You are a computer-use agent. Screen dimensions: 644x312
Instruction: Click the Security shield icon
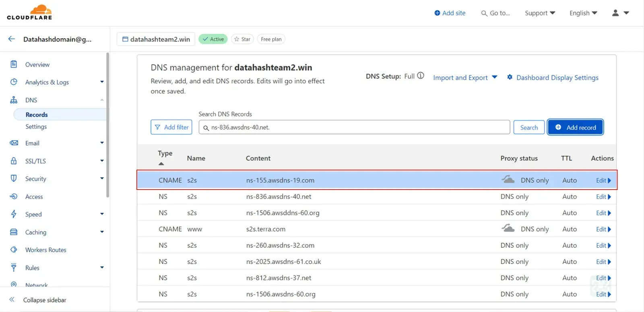(14, 178)
